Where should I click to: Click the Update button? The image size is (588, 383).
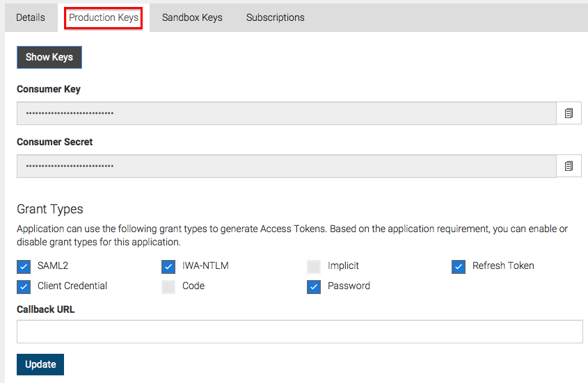40,364
